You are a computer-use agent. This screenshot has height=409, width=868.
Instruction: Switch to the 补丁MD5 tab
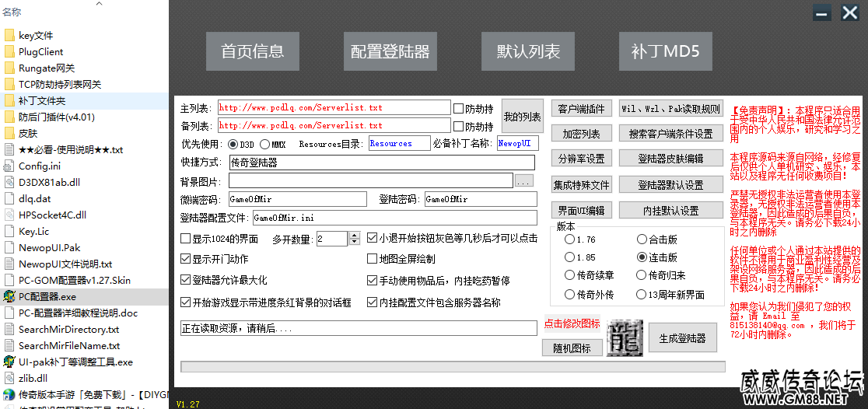(665, 52)
